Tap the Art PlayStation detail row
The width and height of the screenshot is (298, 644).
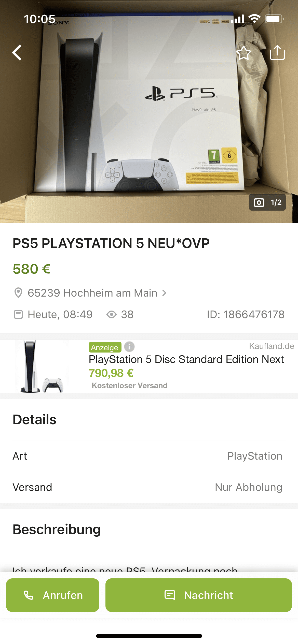click(149, 456)
